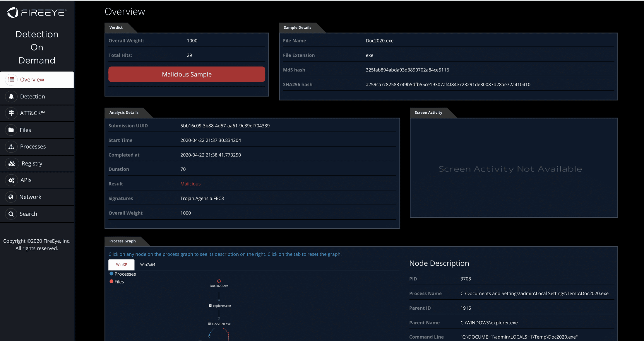Open the Overview navigation entry
The width and height of the screenshot is (644, 341).
[32, 79]
